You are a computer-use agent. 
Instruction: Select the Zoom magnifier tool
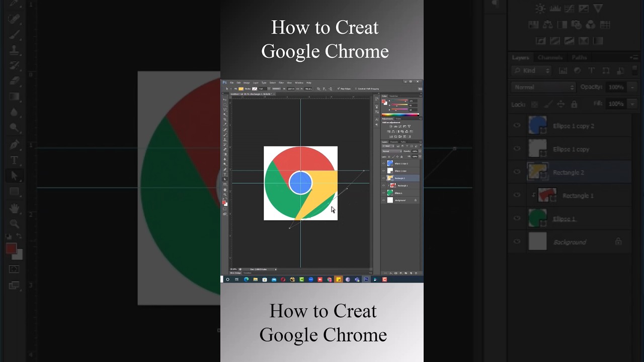(x=225, y=195)
